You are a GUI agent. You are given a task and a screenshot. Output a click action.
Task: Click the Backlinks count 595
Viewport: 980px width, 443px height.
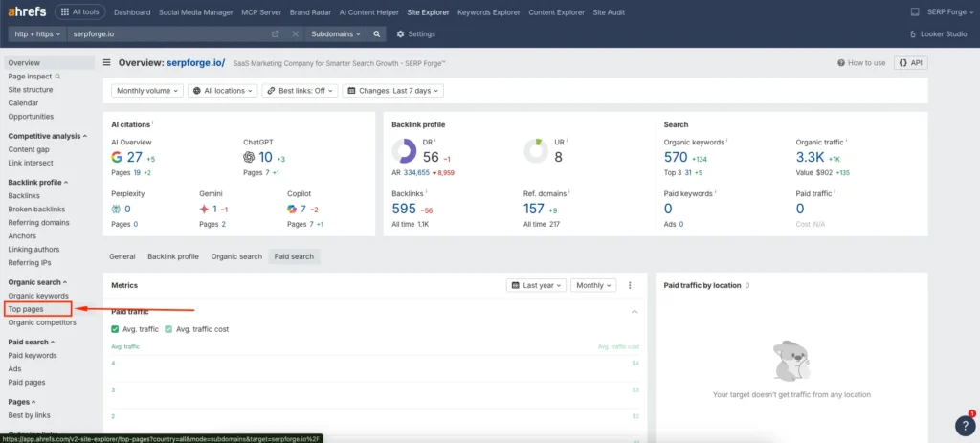(404, 209)
